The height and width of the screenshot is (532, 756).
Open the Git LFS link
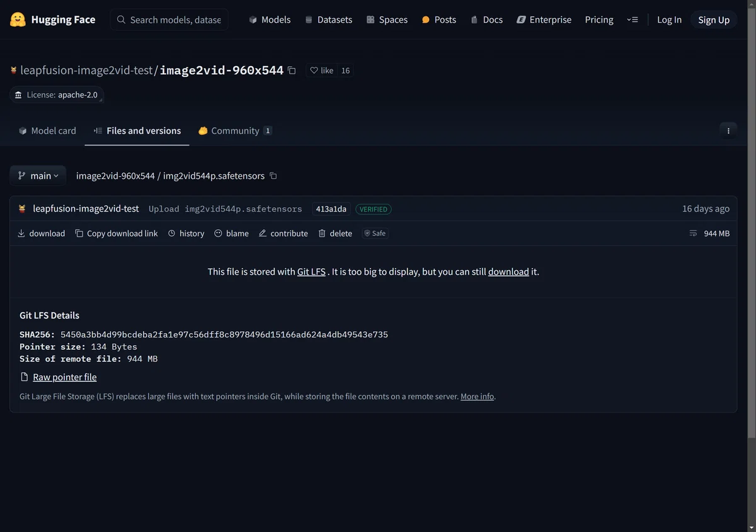311,272
